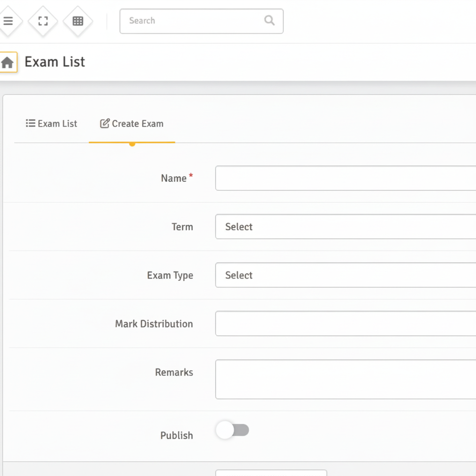Open the hamburger sidebar menu

8,21
